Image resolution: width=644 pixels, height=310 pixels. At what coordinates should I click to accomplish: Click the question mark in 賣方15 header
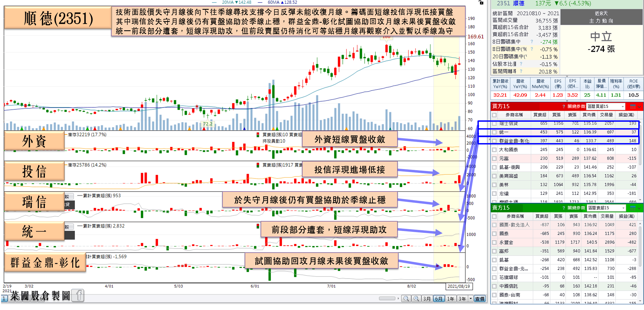[x=564, y=208]
